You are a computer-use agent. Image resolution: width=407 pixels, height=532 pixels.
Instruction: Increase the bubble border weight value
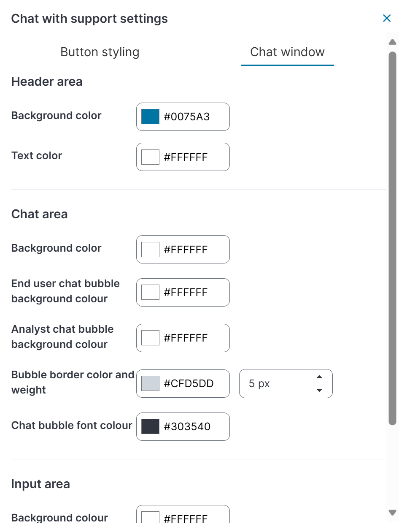[319, 377]
